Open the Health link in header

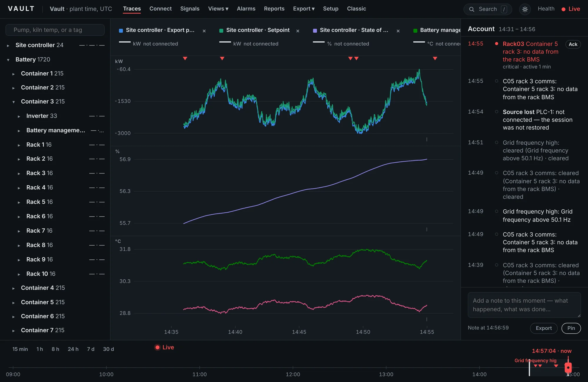pos(546,9)
